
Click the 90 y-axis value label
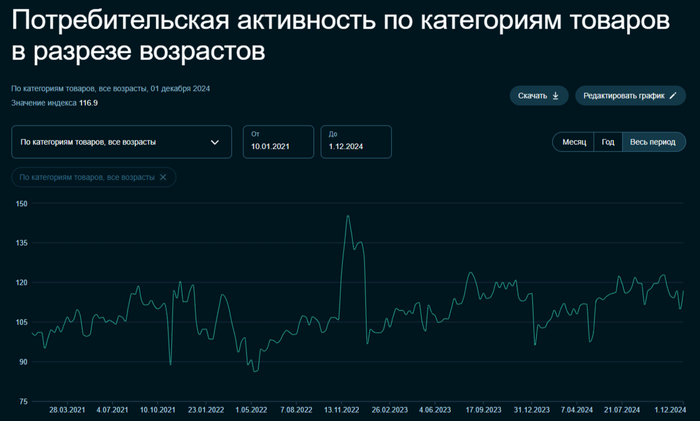(23, 362)
